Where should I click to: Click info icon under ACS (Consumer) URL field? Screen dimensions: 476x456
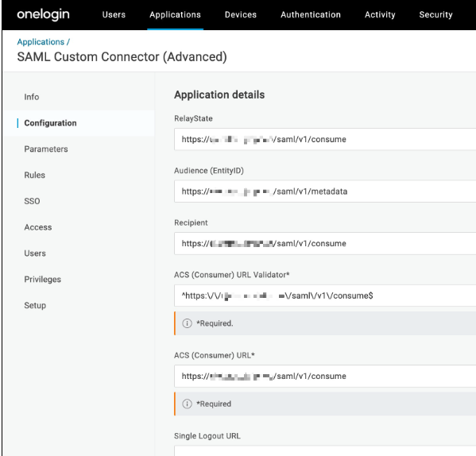[x=187, y=404]
